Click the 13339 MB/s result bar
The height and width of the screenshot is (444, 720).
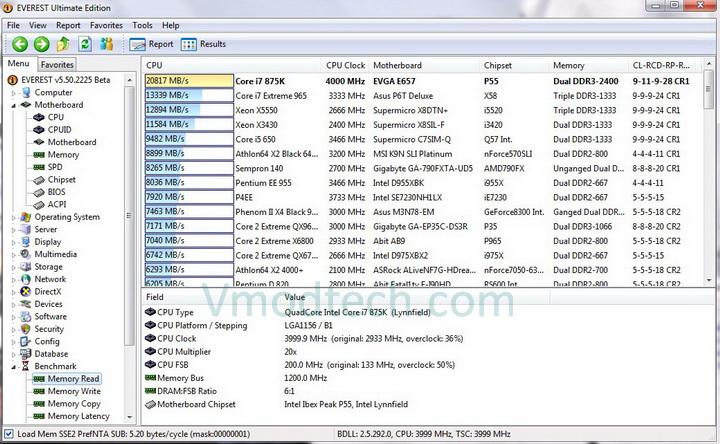point(189,96)
